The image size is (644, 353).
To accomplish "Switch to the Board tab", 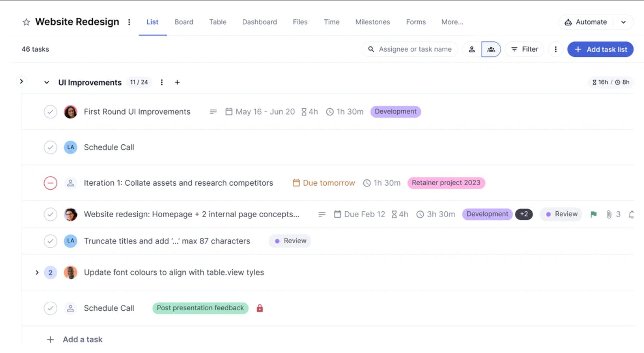I will click(x=184, y=22).
